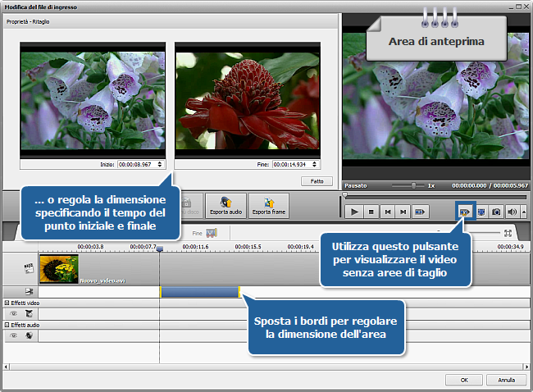The height and width of the screenshot is (392, 533).
Task: Toggle visibility eye of Effetti audio track
Action: (13, 335)
